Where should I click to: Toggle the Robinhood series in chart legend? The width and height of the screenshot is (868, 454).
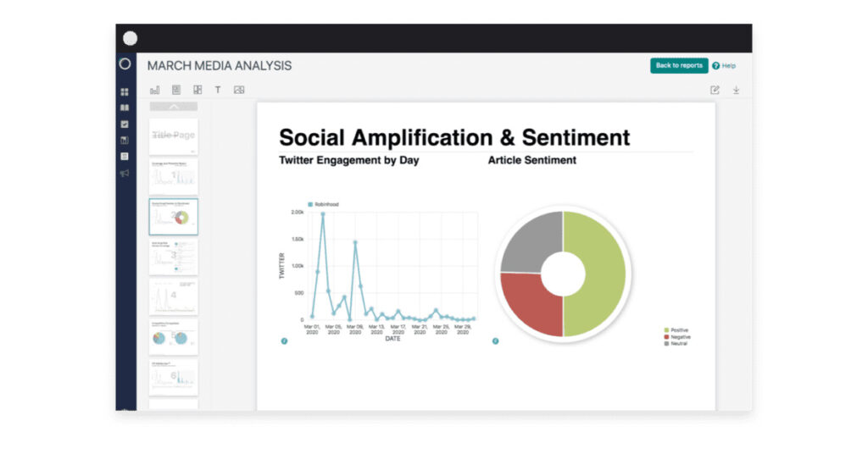click(322, 204)
